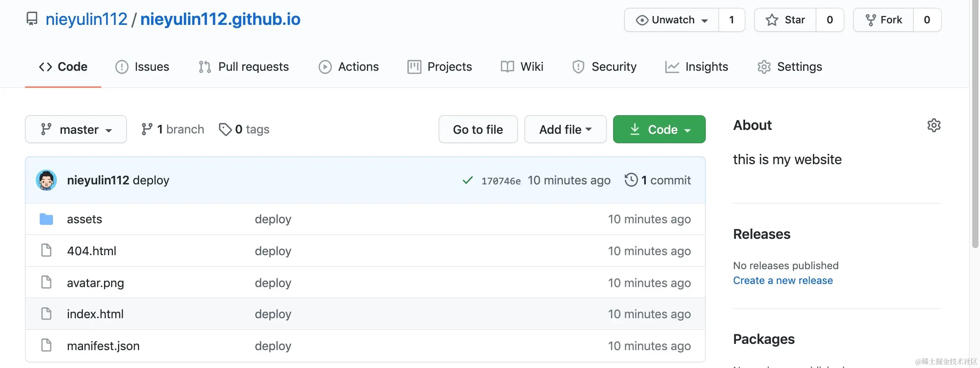Screen dimensions: 980x368
Task: Go to the repository Settings tab
Action: (790, 67)
